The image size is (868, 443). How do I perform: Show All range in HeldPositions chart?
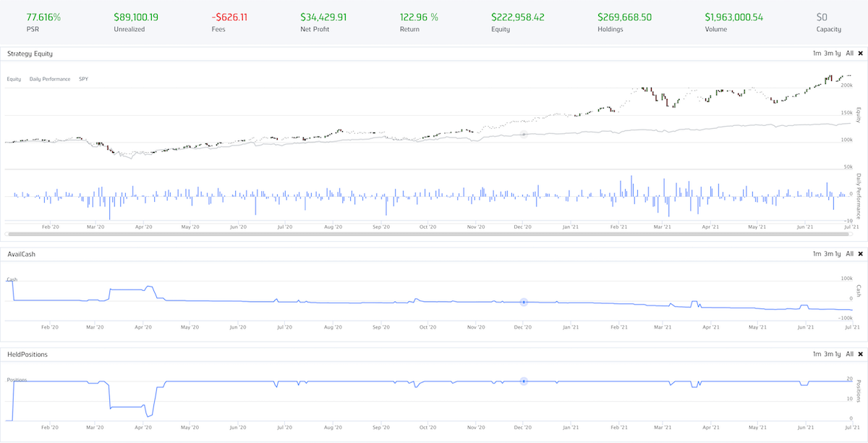pos(849,355)
